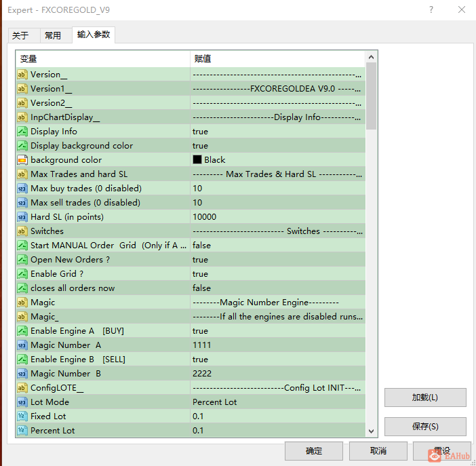Click the string icon beside Switches
The width and height of the screenshot is (476, 466).
[x=22, y=231]
